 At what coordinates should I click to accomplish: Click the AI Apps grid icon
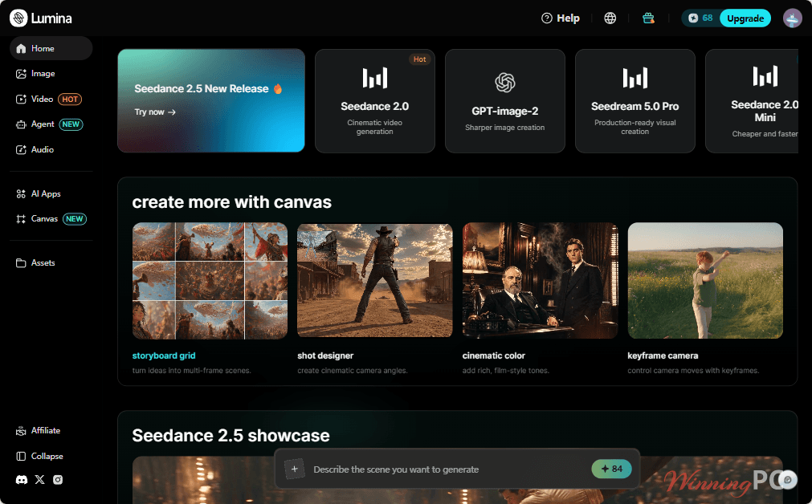pyautogui.click(x=21, y=193)
